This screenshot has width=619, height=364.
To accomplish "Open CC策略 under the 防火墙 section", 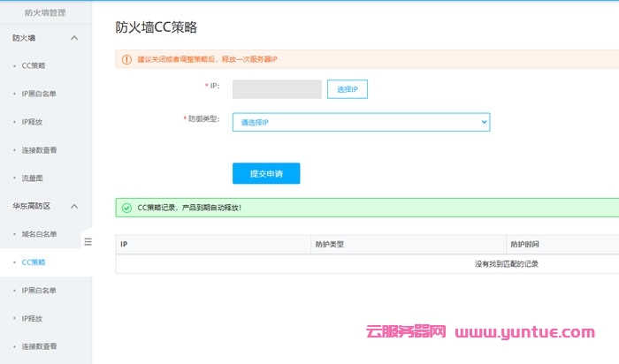I will pos(34,65).
